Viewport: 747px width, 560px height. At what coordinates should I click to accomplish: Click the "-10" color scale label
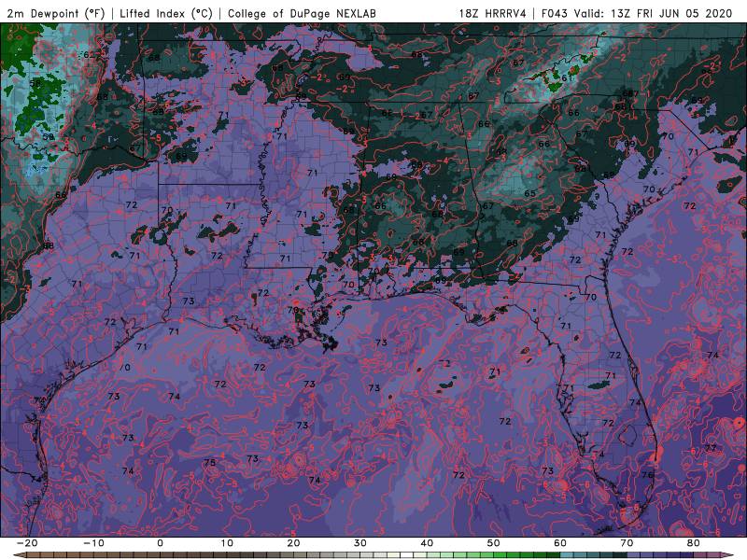tap(93, 543)
